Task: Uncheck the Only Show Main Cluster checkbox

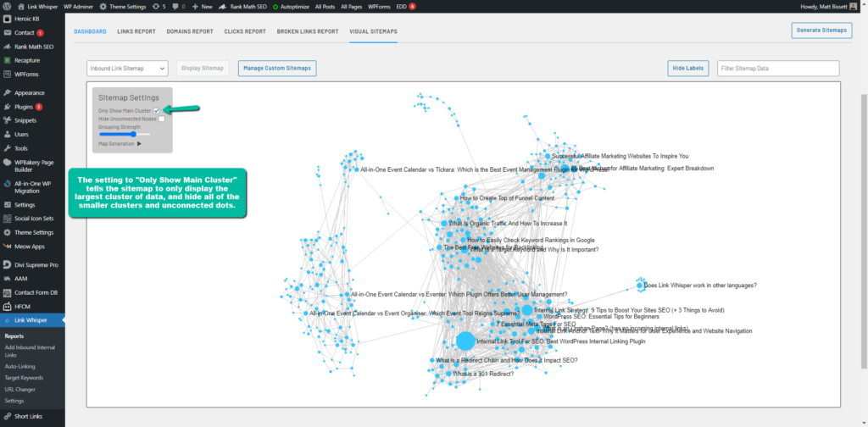Action: [x=157, y=110]
